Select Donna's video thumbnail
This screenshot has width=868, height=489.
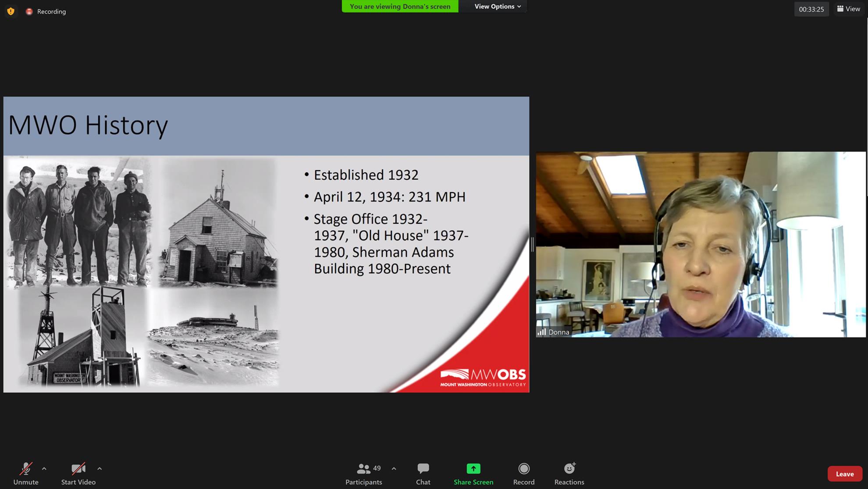tap(701, 244)
